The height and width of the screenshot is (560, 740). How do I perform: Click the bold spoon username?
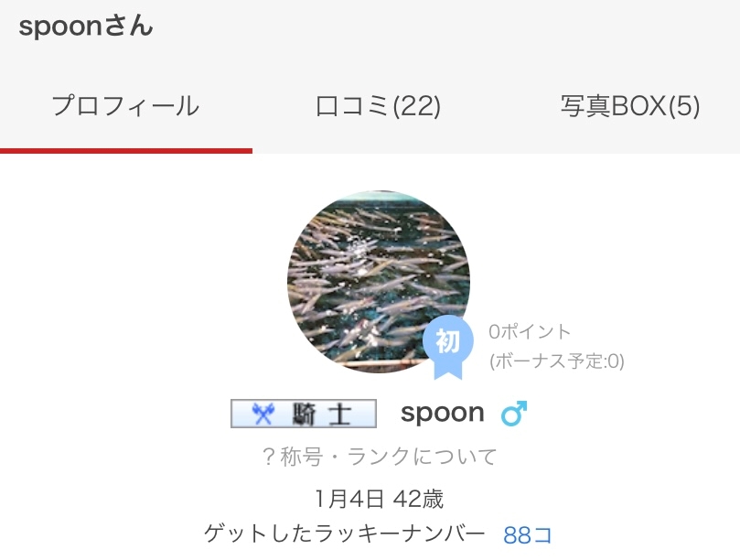442,413
